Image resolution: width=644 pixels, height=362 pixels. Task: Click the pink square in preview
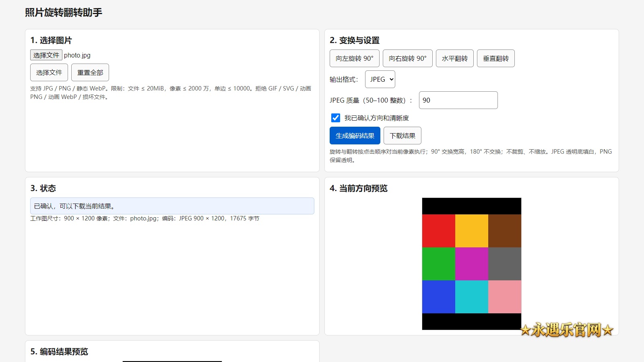pos(505,297)
